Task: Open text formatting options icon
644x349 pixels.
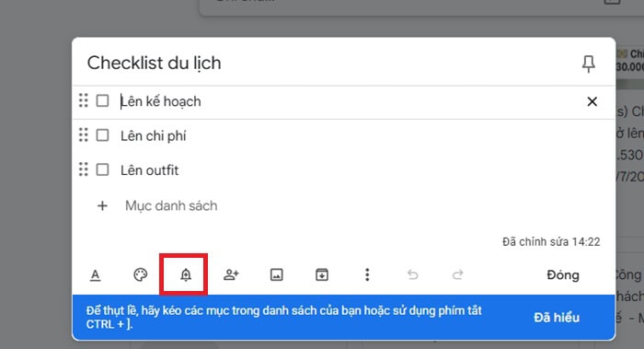Action: click(96, 274)
